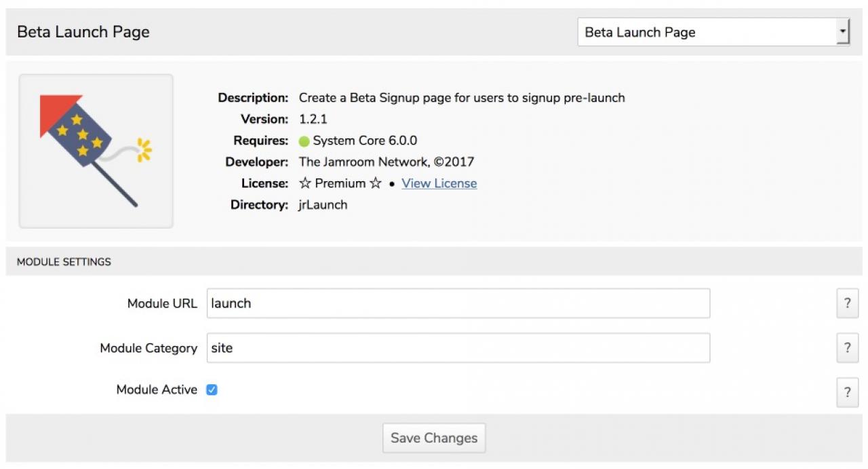Click the firework rocket module icon
This screenshot has height=469, width=868.
tap(96, 151)
